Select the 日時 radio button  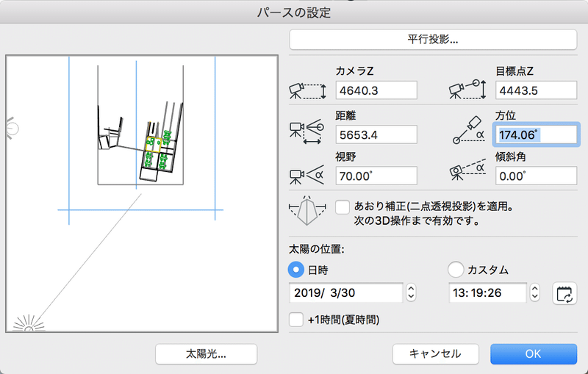point(297,269)
